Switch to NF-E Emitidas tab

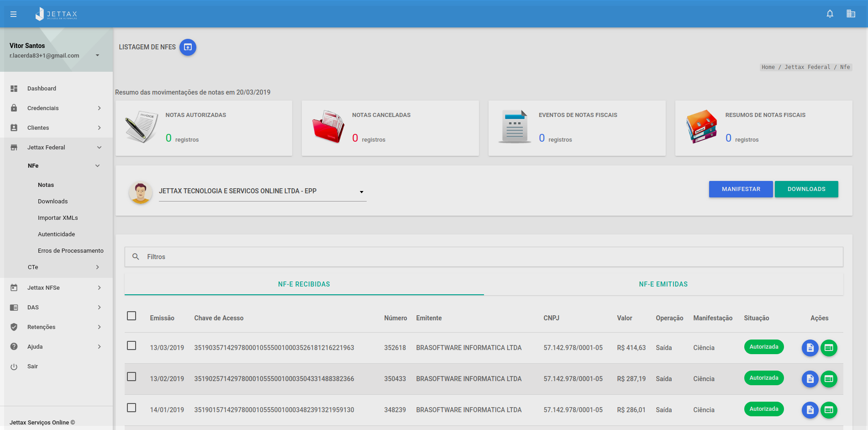[663, 284]
